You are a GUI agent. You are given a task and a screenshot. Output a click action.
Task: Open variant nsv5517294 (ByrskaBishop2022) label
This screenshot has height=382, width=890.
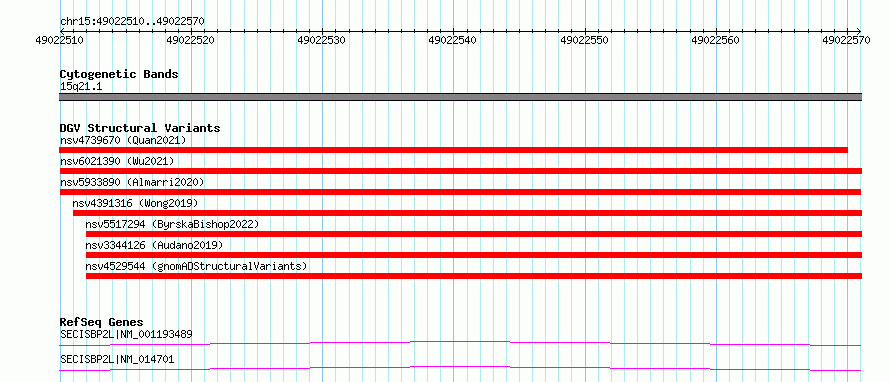(x=172, y=224)
